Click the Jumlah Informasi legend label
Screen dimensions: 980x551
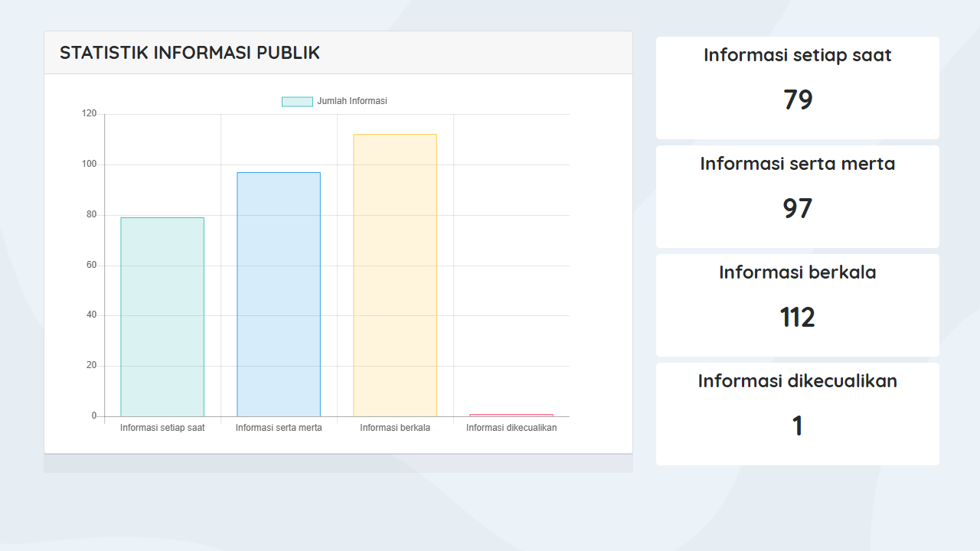pyautogui.click(x=352, y=101)
